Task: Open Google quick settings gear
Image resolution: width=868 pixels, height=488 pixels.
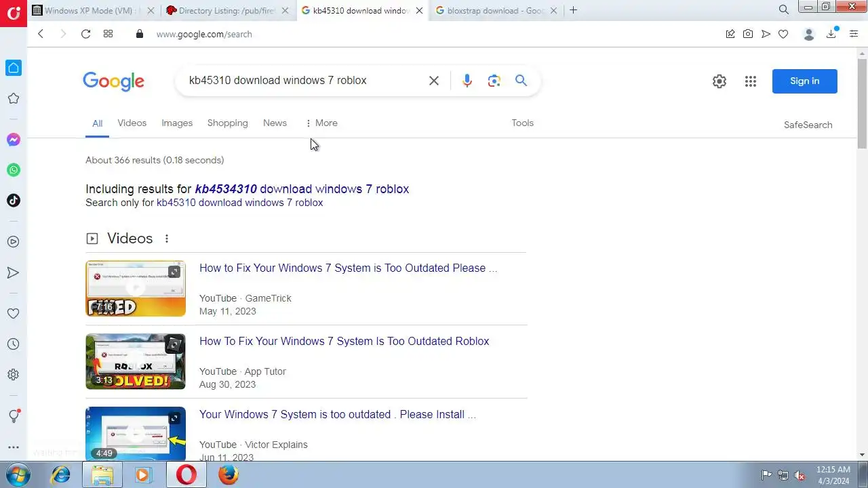Action: point(719,81)
